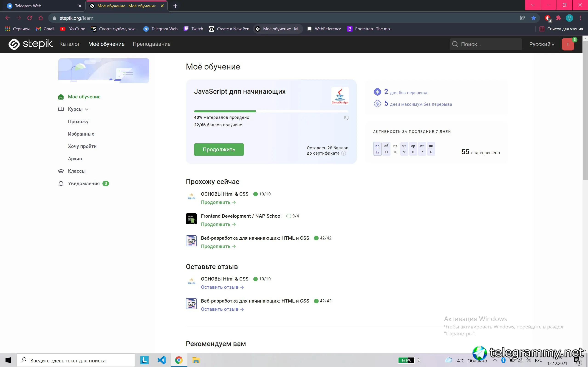Open Chrome three-dot menu
This screenshot has height=367, width=588.
(580, 18)
